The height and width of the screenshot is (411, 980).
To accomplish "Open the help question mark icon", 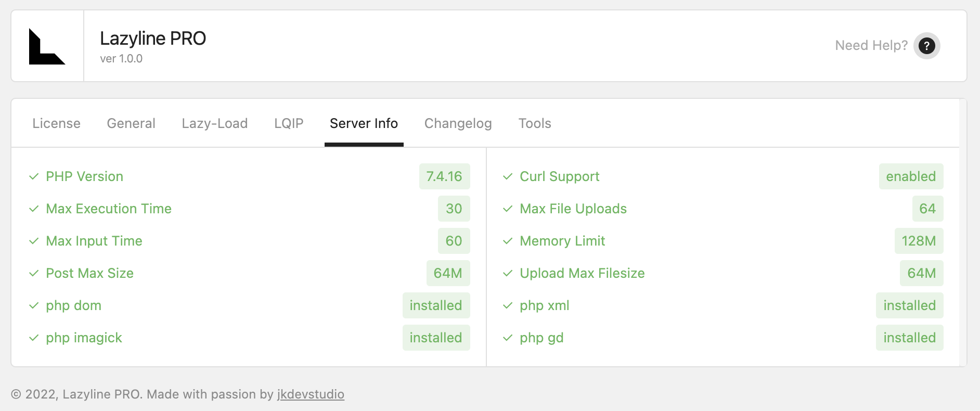I will (x=926, y=46).
